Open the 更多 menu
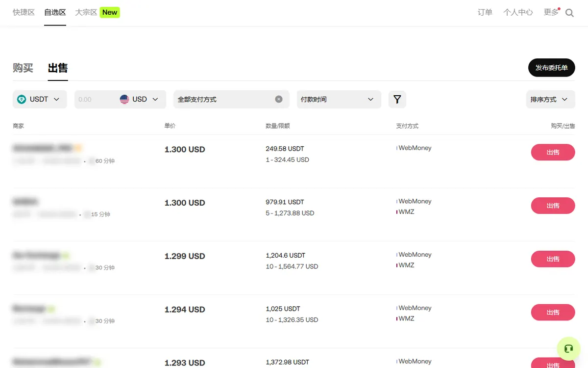Screen dimensions: 588x368 (x=551, y=12)
